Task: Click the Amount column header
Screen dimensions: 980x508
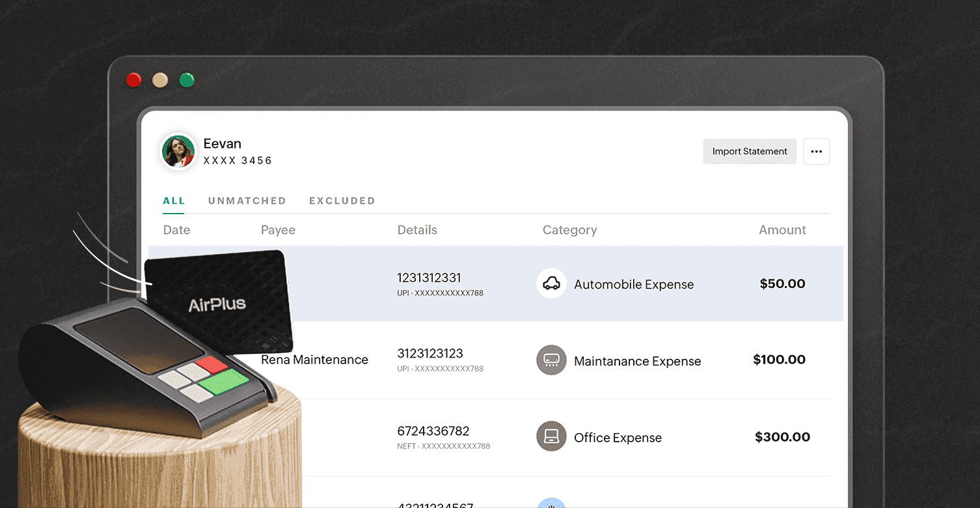Action: pos(782,230)
